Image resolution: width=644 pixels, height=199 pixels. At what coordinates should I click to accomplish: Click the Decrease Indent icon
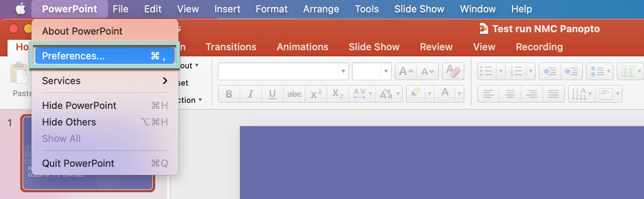tap(550, 71)
